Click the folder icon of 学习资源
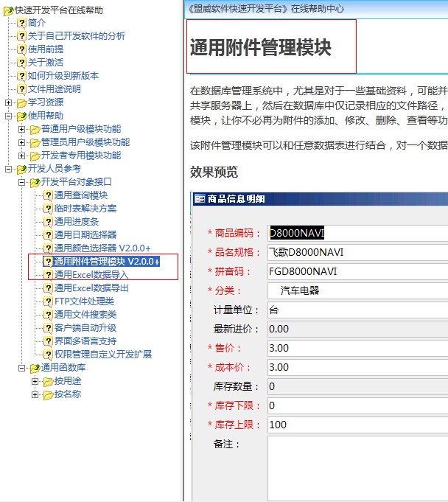Screen dimensions: 448x502 coord(21,102)
